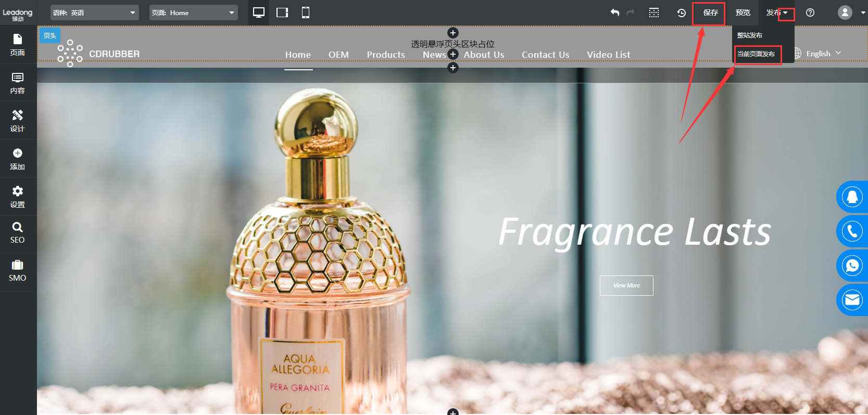Open the SEO panel with magnifier icon
The image size is (868, 415).
click(x=18, y=233)
